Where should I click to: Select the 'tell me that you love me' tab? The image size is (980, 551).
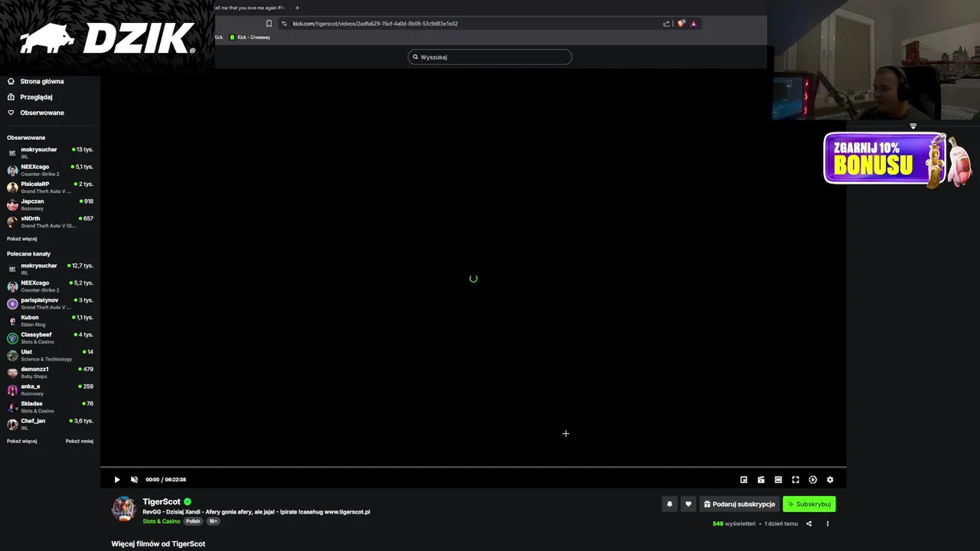click(250, 8)
